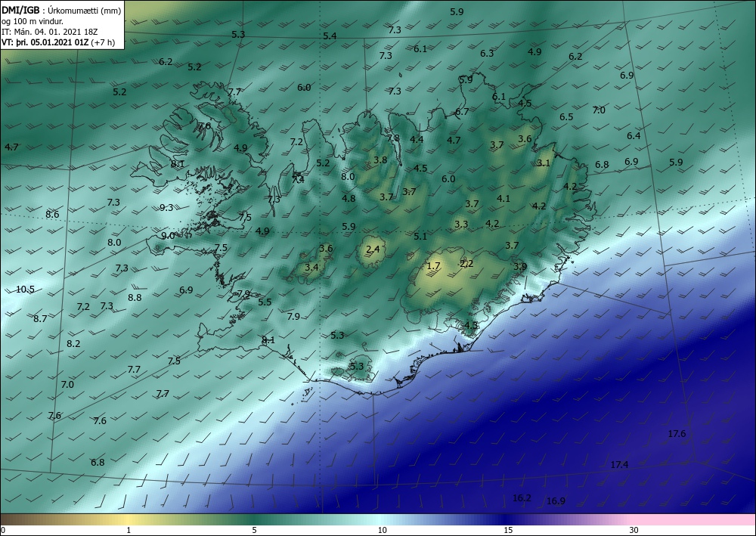The width and height of the screenshot is (756, 536).
Task: Click legend label '1' on color scale
Action: pyautogui.click(x=129, y=530)
